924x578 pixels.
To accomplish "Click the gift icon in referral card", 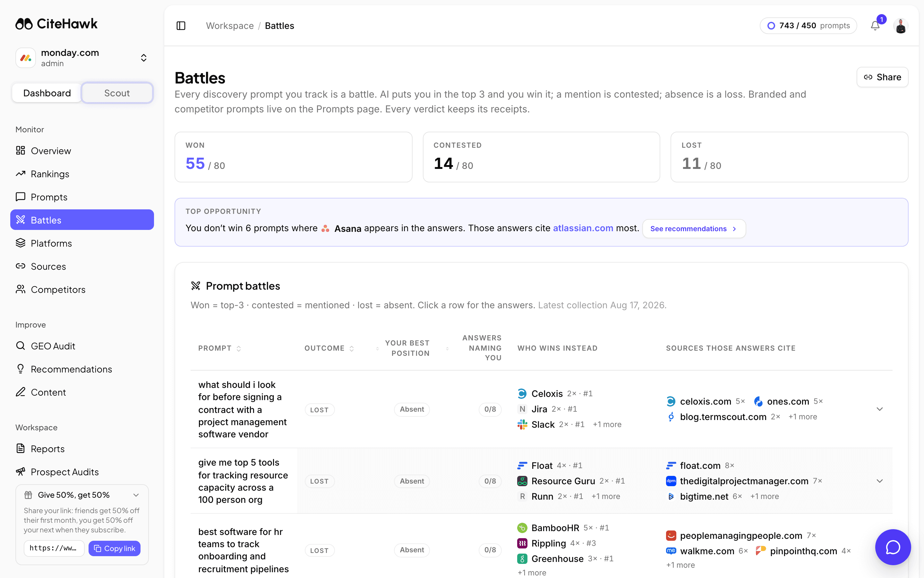I will 28,495.
